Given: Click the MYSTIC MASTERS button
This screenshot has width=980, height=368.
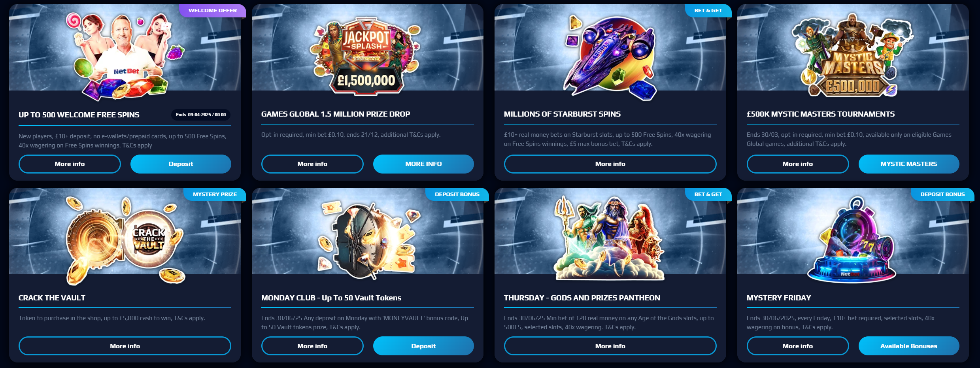Looking at the screenshot, I should pos(909,164).
